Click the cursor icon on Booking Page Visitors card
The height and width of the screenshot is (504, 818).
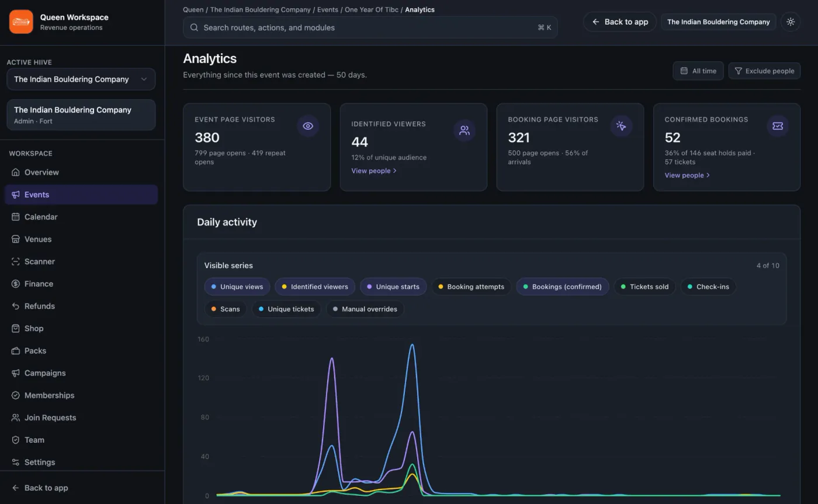pos(621,126)
